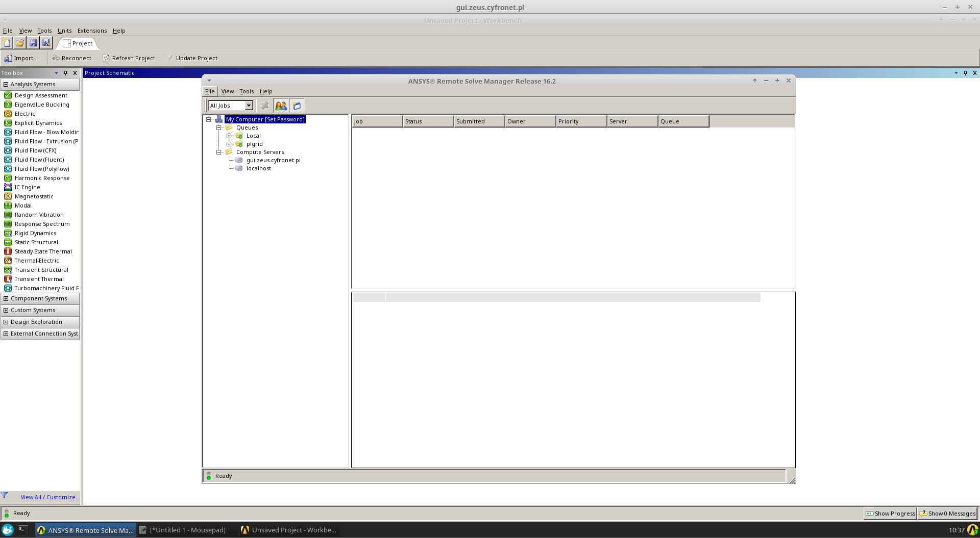Select the Rigid Dynamics icon
This screenshot has height=538, width=980.
(8, 233)
